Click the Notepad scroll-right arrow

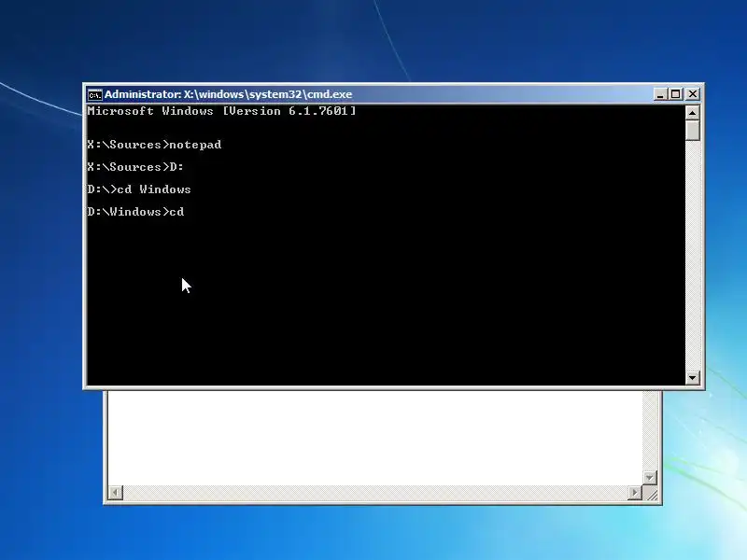click(635, 493)
